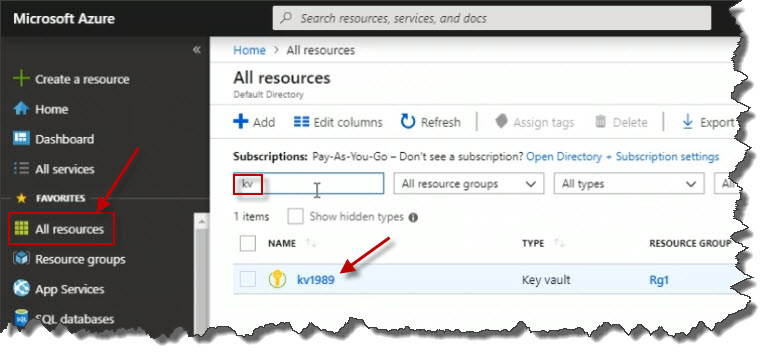Click the Export download icon

tap(687, 122)
